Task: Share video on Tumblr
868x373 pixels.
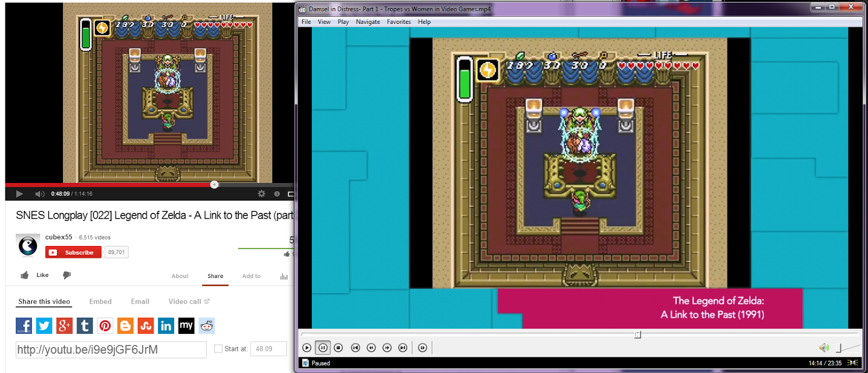Action: tap(85, 326)
